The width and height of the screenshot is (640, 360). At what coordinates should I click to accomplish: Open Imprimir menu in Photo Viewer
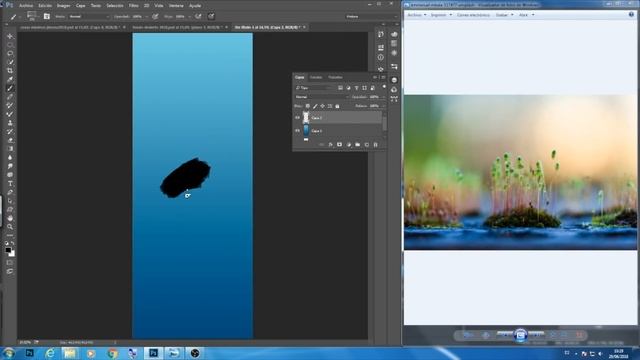tap(441, 15)
